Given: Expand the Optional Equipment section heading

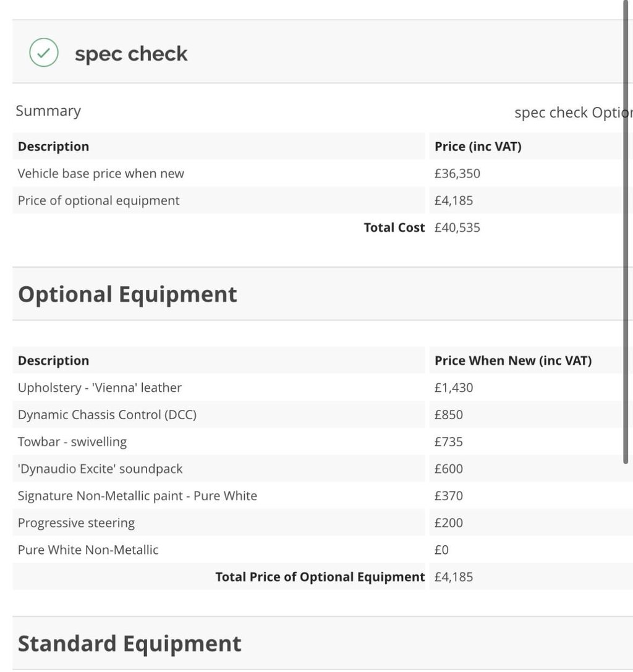Looking at the screenshot, I should point(127,294).
